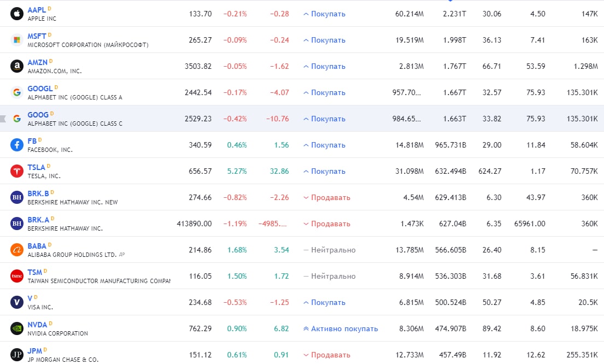This screenshot has height=364, width=604.
Task: Click the Google logo in the GOOGL row
Action: [x=16, y=92]
